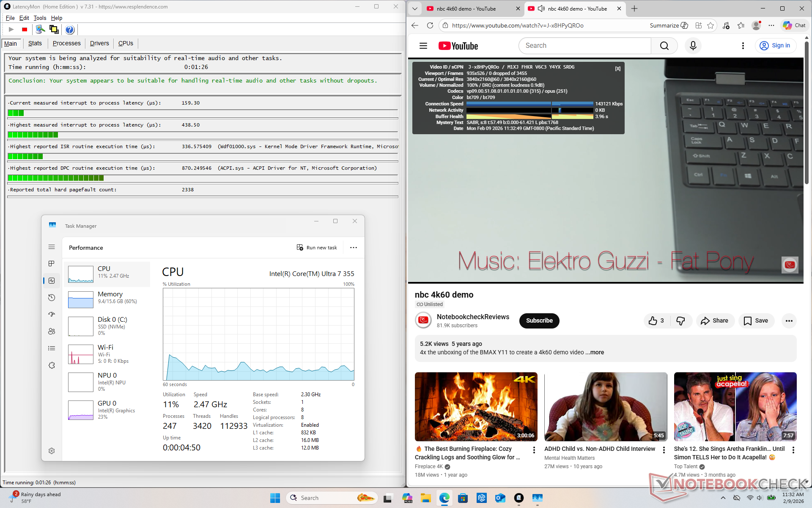The width and height of the screenshot is (812, 508).
Task: Click the Subscribe button
Action: [x=539, y=321]
